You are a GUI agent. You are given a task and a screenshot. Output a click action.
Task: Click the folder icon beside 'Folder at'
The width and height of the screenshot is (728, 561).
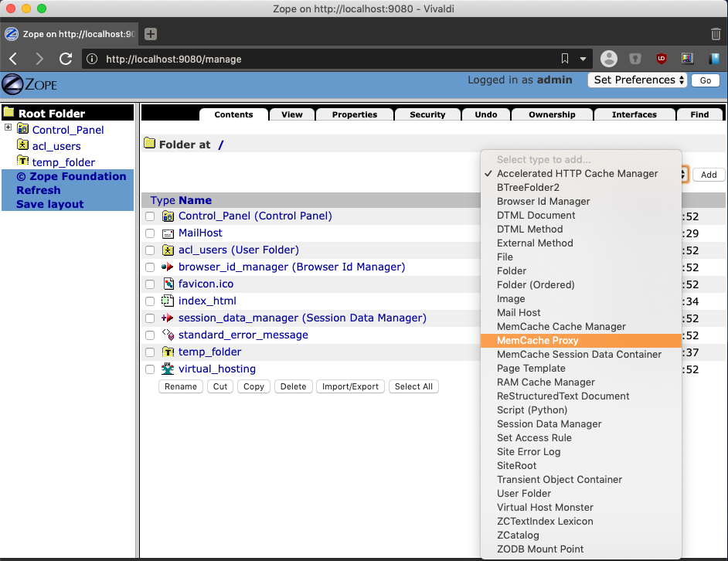tap(149, 144)
